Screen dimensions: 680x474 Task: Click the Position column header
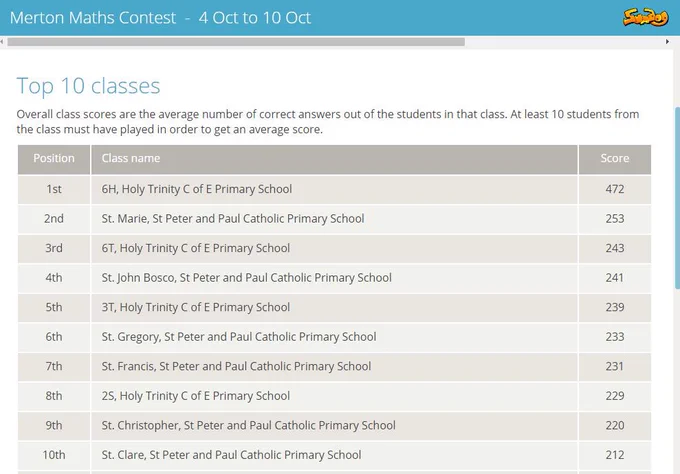tap(54, 159)
